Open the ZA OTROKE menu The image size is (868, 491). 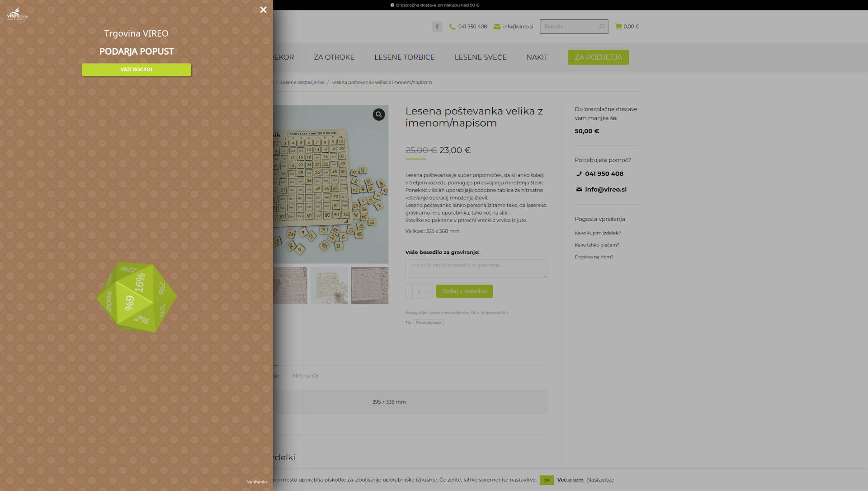click(x=334, y=57)
